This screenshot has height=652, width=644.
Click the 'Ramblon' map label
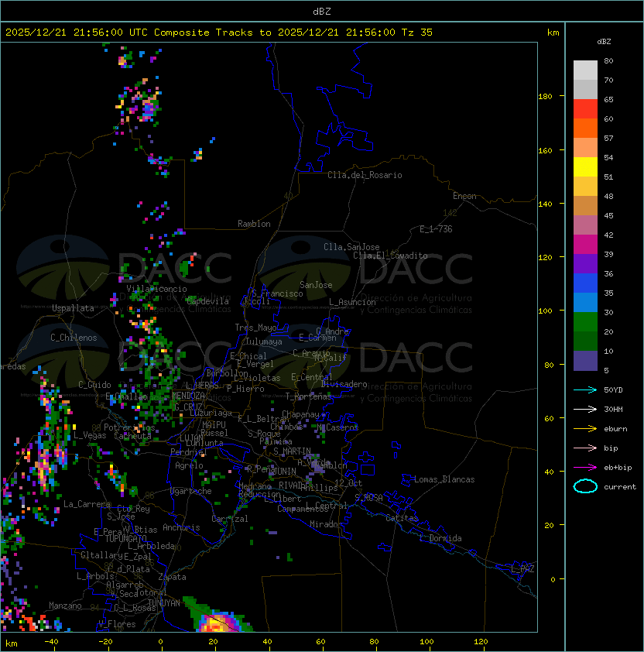(254, 224)
